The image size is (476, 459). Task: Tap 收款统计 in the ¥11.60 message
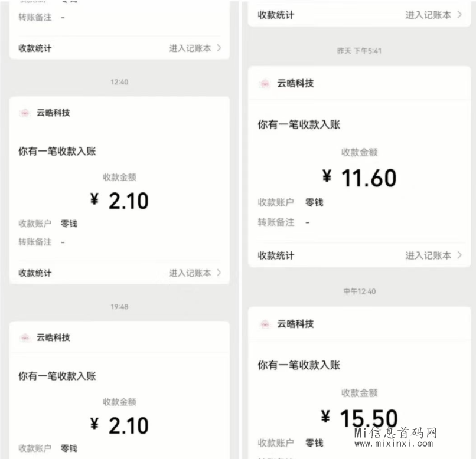[x=275, y=255]
